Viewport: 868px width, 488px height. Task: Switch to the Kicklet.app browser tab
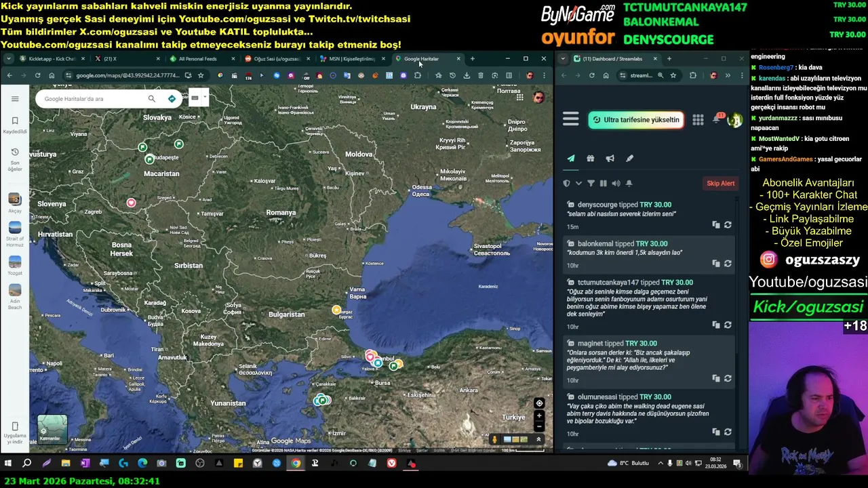[x=51, y=59]
